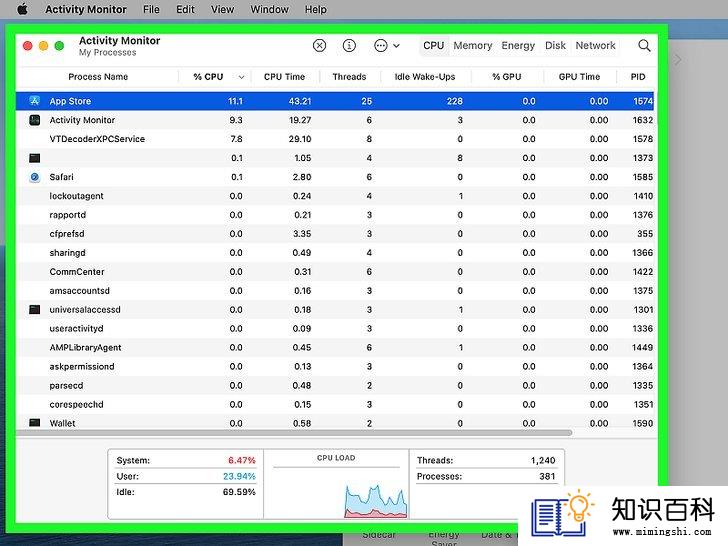
Task: Sort by Process Name column header
Action: pos(98,77)
